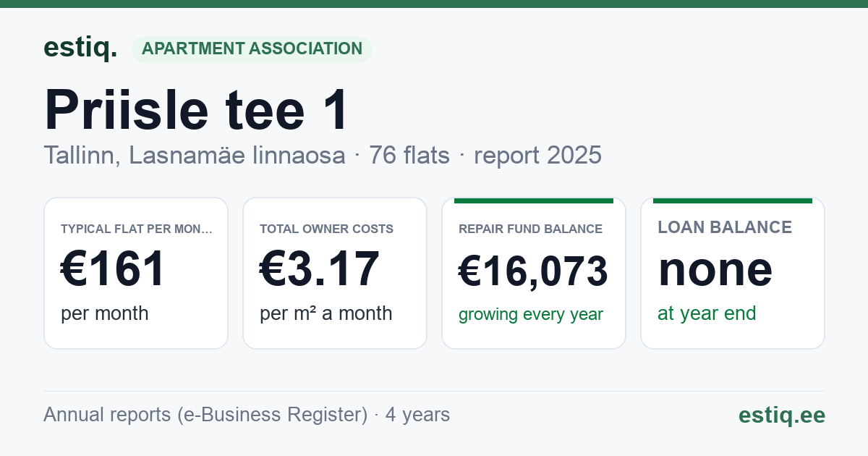Click the Tallinn, Lasnamäe linnaosa subtitle
The height and width of the screenshot is (456, 868).
click(195, 155)
